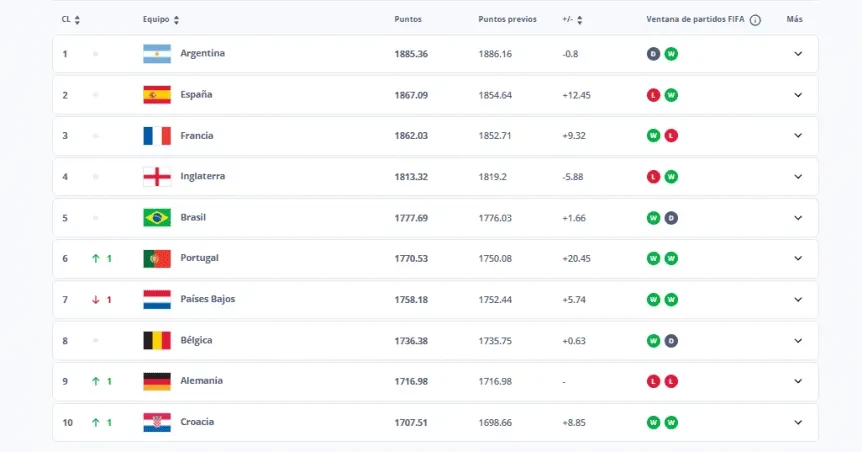Open the Bélgica team link
The height and width of the screenshot is (452, 862).
coord(196,340)
